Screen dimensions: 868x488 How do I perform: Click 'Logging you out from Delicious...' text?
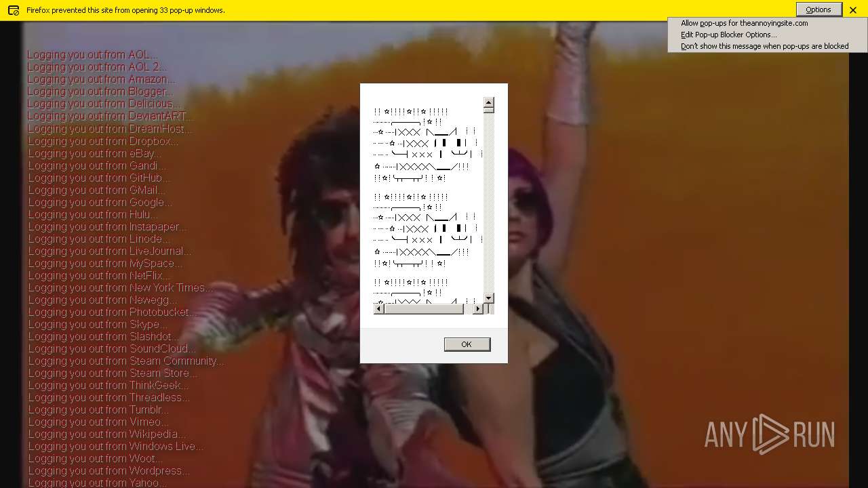pyautogui.click(x=104, y=104)
